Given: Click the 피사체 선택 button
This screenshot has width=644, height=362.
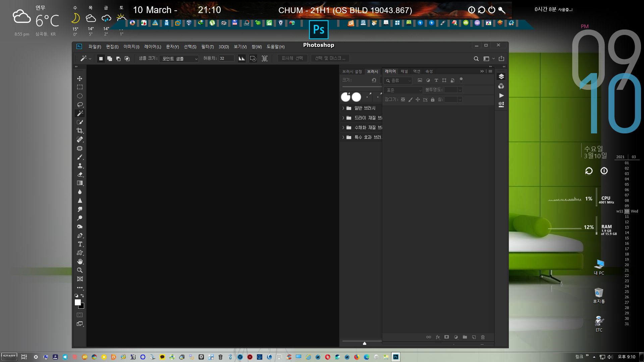Looking at the screenshot, I should tap(292, 58).
